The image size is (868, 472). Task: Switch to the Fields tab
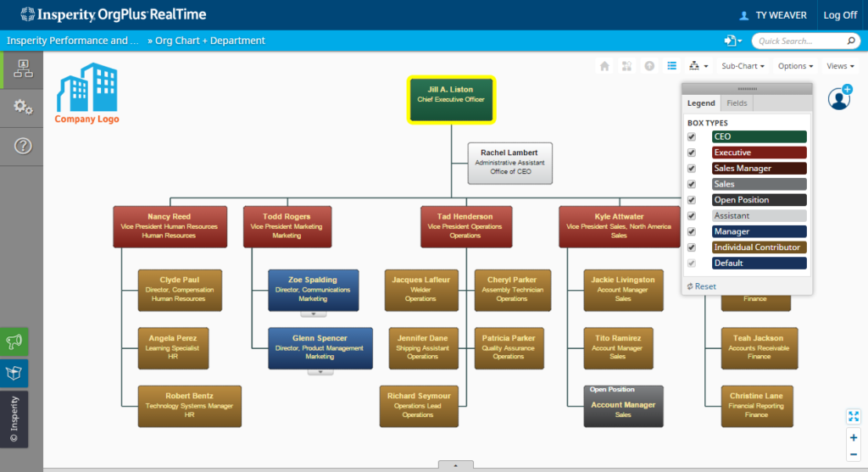(737, 103)
